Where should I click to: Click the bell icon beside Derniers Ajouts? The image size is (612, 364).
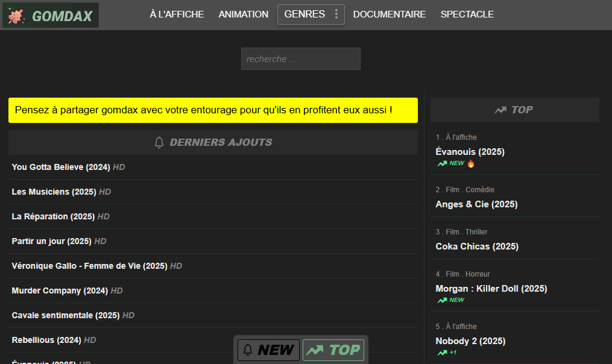click(x=159, y=142)
